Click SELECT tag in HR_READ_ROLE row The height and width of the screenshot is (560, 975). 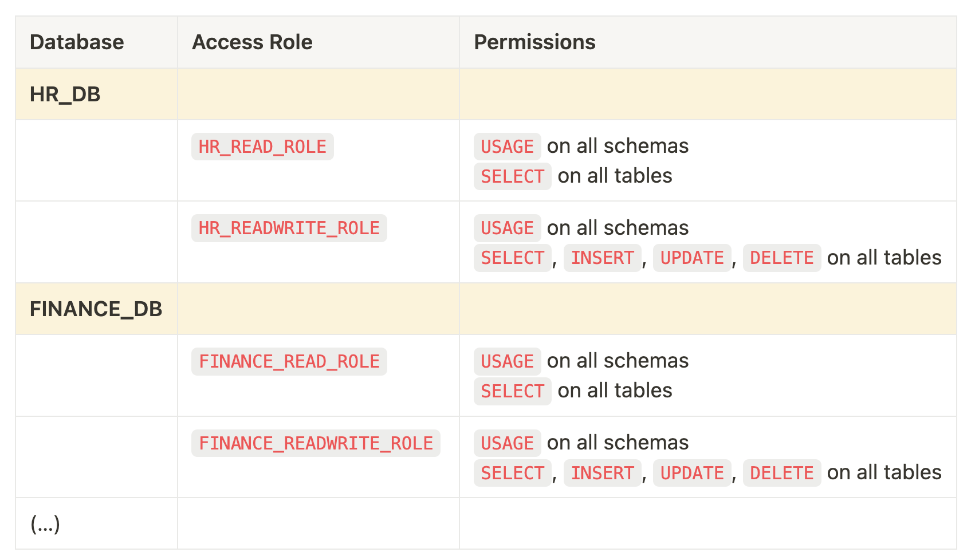coord(512,177)
